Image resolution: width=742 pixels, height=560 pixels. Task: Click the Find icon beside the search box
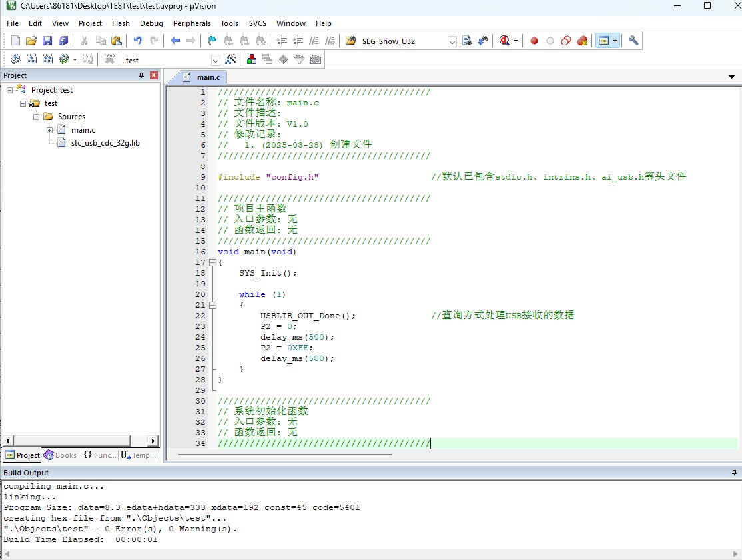(x=467, y=41)
